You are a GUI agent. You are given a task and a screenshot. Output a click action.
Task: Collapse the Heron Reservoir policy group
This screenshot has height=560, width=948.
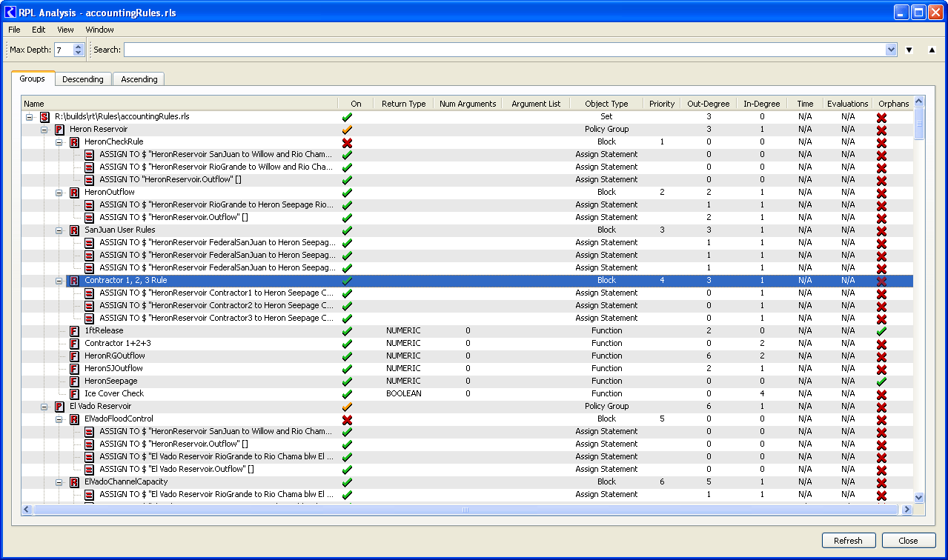(x=44, y=130)
